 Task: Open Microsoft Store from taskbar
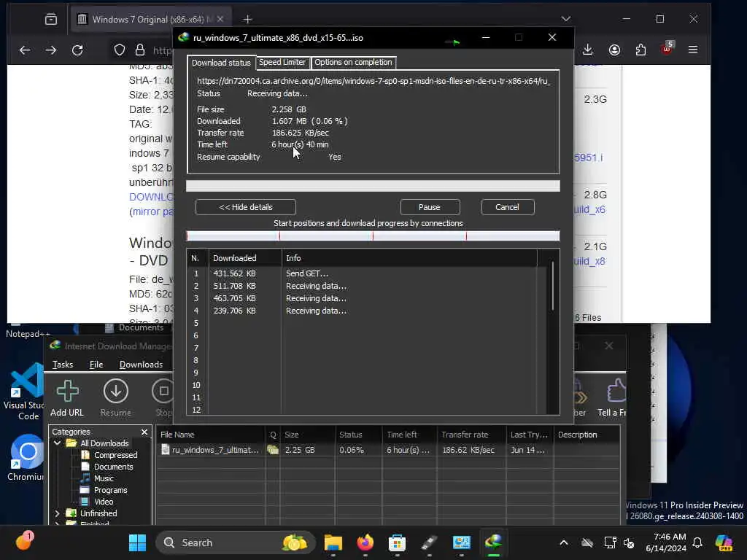pos(397,542)
